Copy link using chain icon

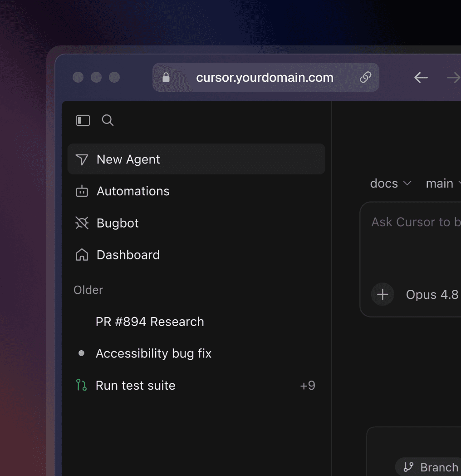click(x=365, y=77)
